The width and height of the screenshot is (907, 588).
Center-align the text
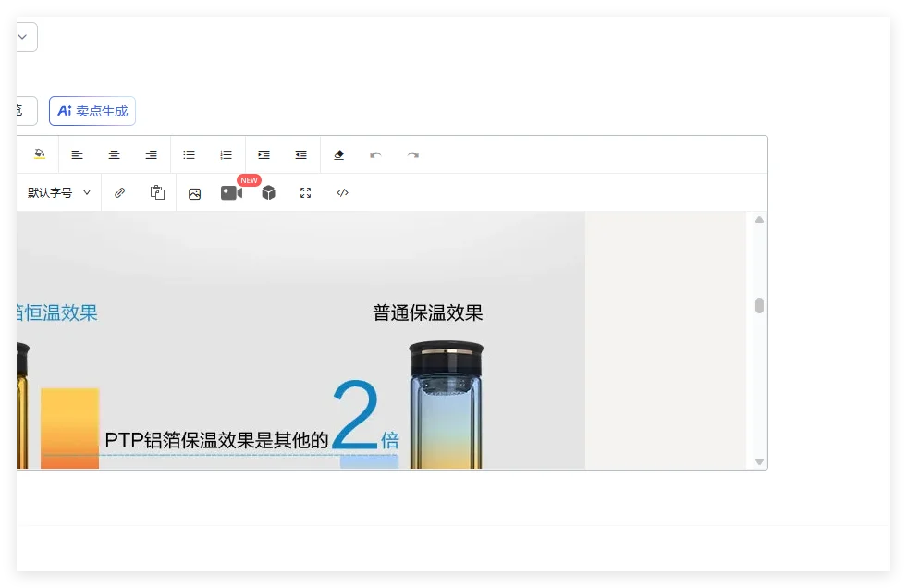pyautogui.click(x=114, y=155)
